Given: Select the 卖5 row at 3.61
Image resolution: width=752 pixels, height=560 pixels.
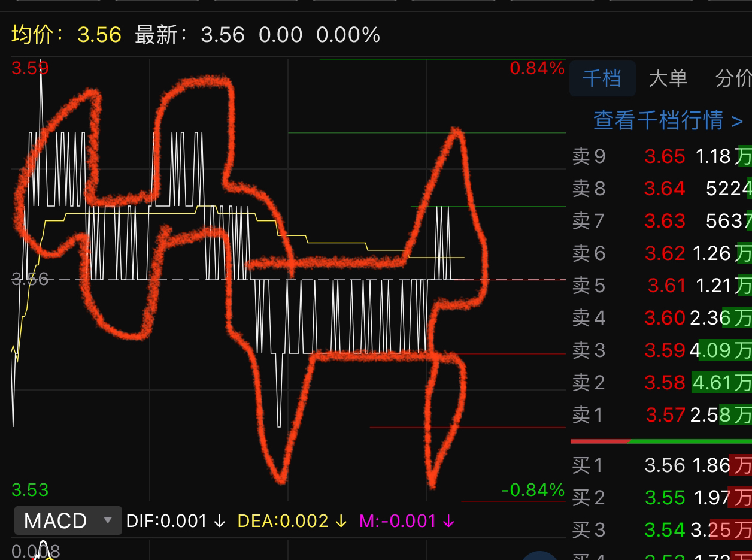Looking at the screenshot, I should (662, 286).
